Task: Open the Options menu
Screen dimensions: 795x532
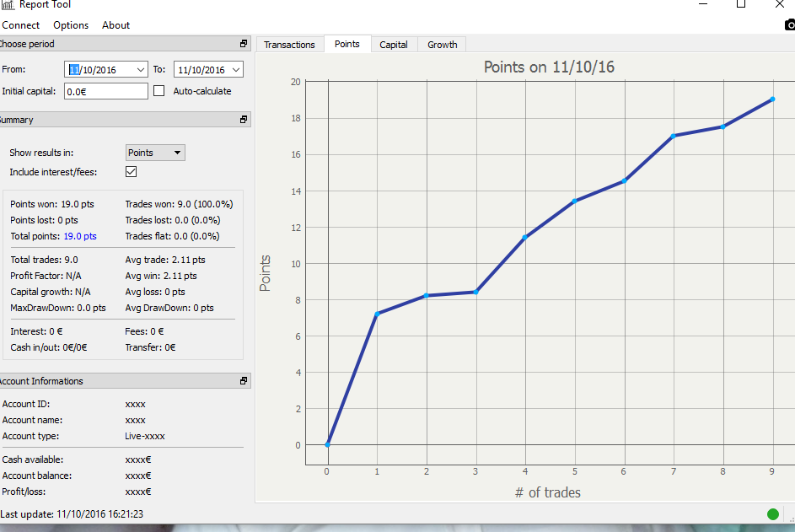Action: click(x=71, y=24)
